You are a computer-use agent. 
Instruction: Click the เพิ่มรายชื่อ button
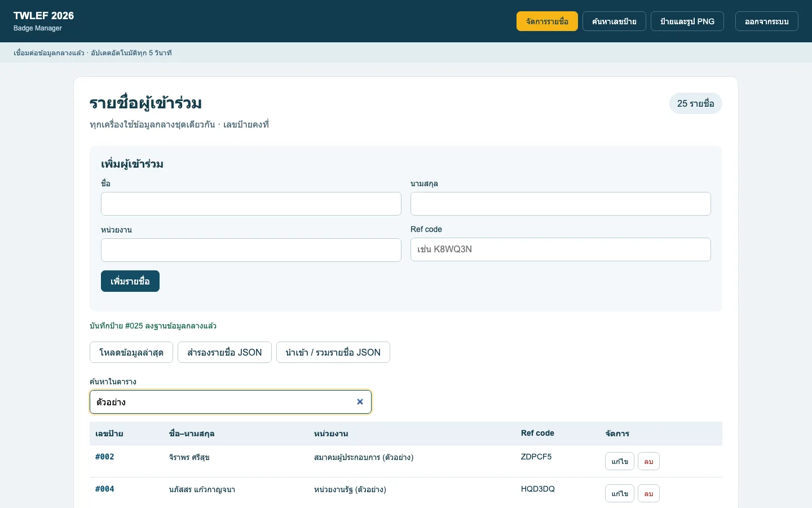tap(130, 281)
